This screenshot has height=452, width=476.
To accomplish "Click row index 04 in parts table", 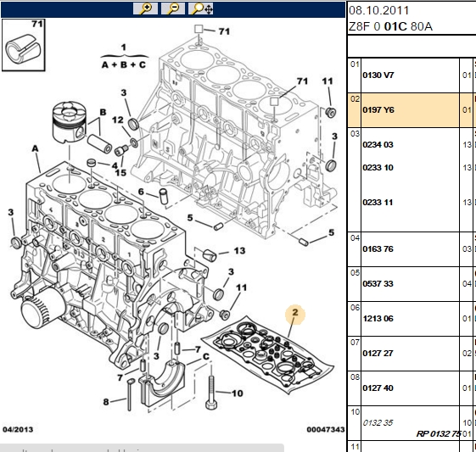I will point(355,237).
